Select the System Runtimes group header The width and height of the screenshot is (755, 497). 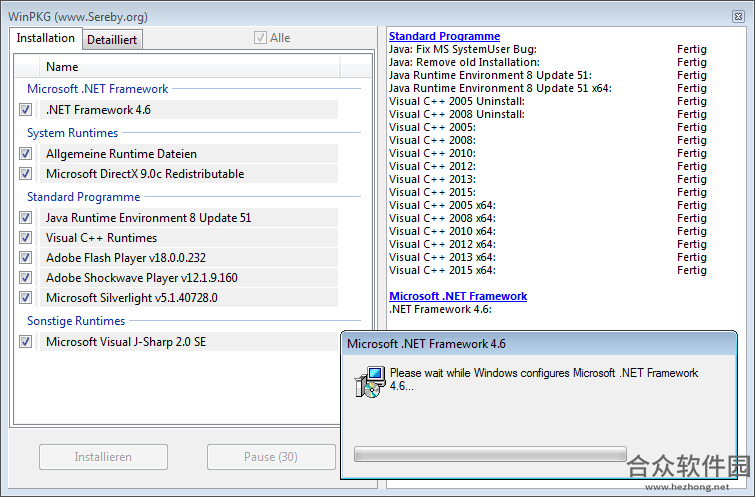pos(72,133)
